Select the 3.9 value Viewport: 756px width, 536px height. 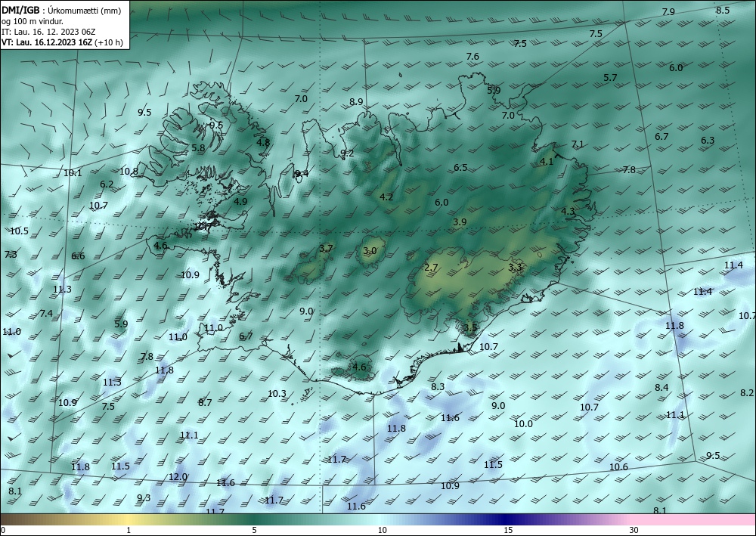pos(460,222)
